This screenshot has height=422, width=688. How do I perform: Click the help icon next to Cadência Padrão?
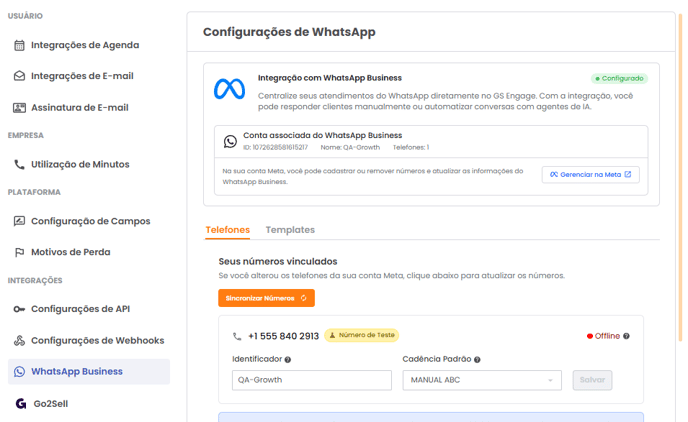[x=478, y=360]
